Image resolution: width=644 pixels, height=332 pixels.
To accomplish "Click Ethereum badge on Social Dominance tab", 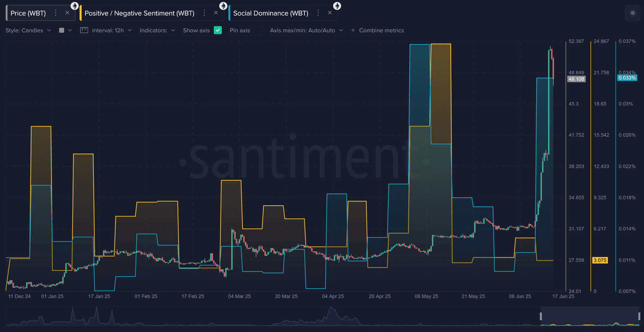I will [x=337, y=6].
